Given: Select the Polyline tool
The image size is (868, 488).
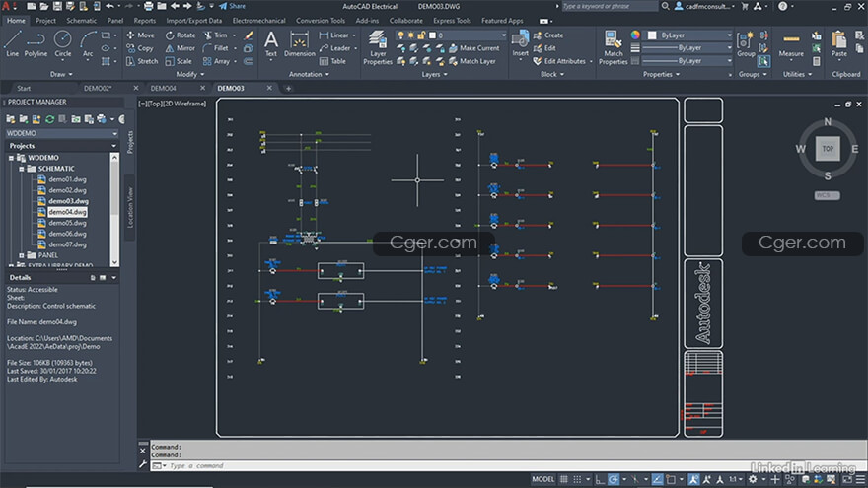Looking at the screenshot, I should point(36,44).
